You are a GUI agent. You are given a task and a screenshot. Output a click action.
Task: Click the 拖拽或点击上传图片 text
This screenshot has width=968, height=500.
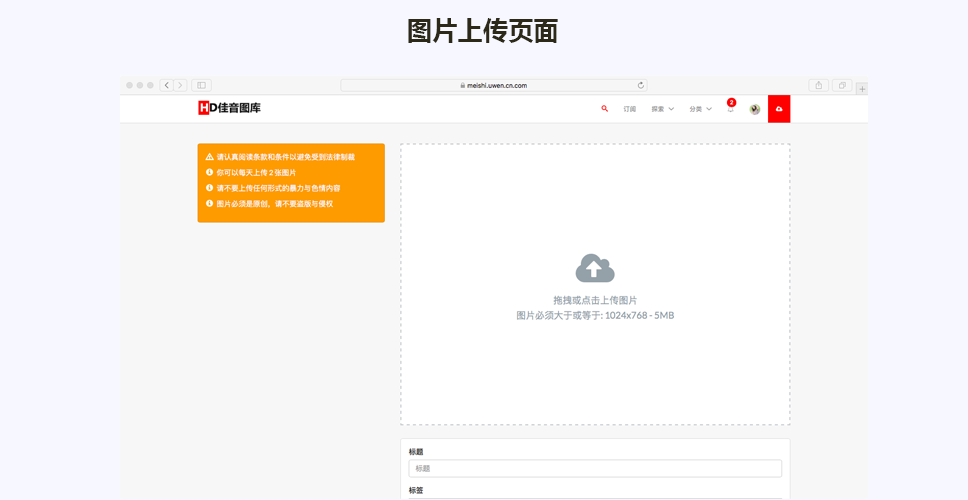[595, 300]
